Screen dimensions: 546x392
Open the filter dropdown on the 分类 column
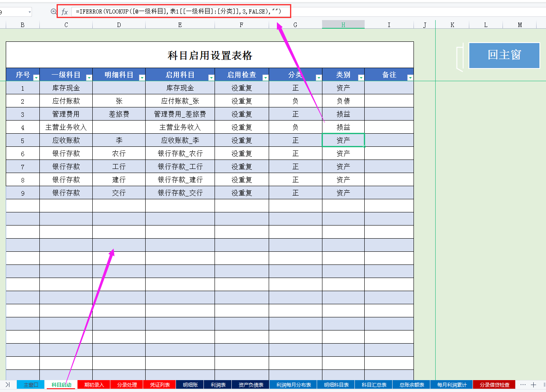pos(320,77)
